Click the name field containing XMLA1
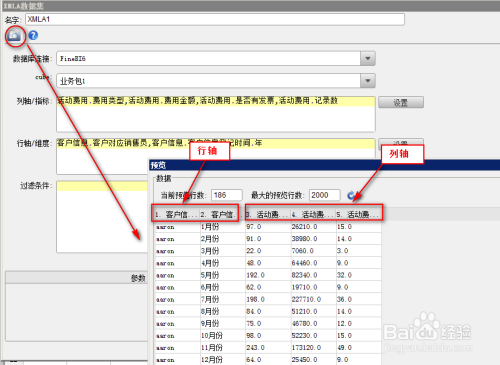This screenshot has width=500, height=365. pyautogui.click(x=215, y=19)
